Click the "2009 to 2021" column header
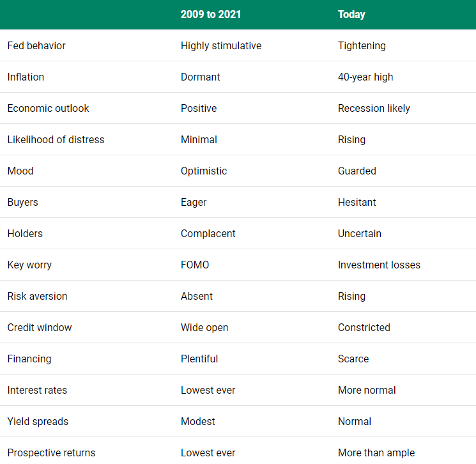The height and width of the screenshot is (464, 476). point(211,14)
